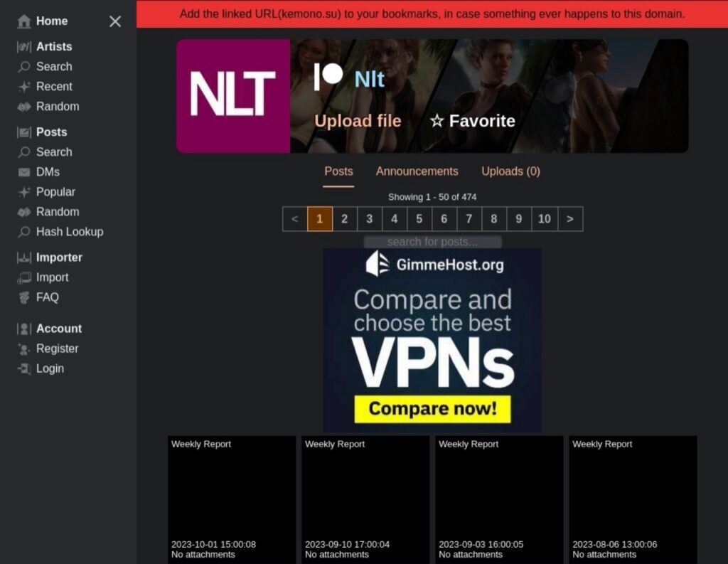The image size is (728, 564).
Task: Click the Artists sidebar heading
Action: tap(54, 47)
